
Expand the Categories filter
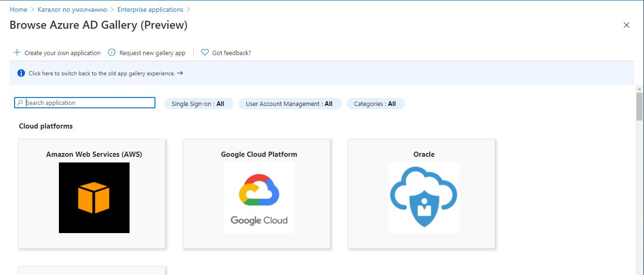[x=375, y=104]
